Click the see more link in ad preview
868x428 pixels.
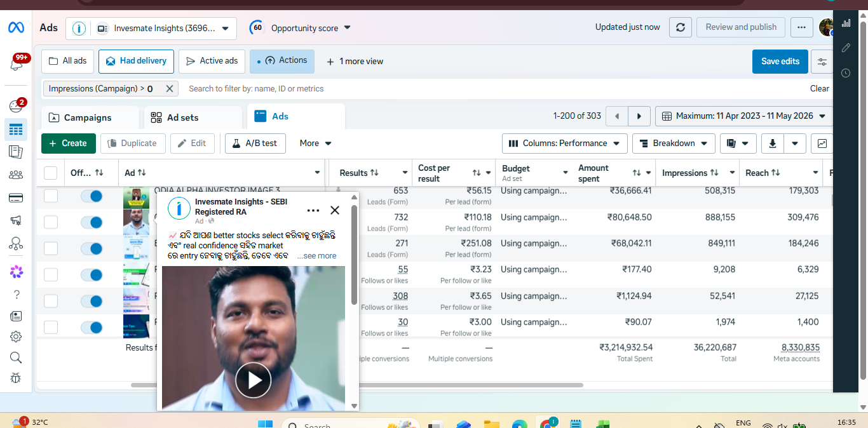coord(320,256)
